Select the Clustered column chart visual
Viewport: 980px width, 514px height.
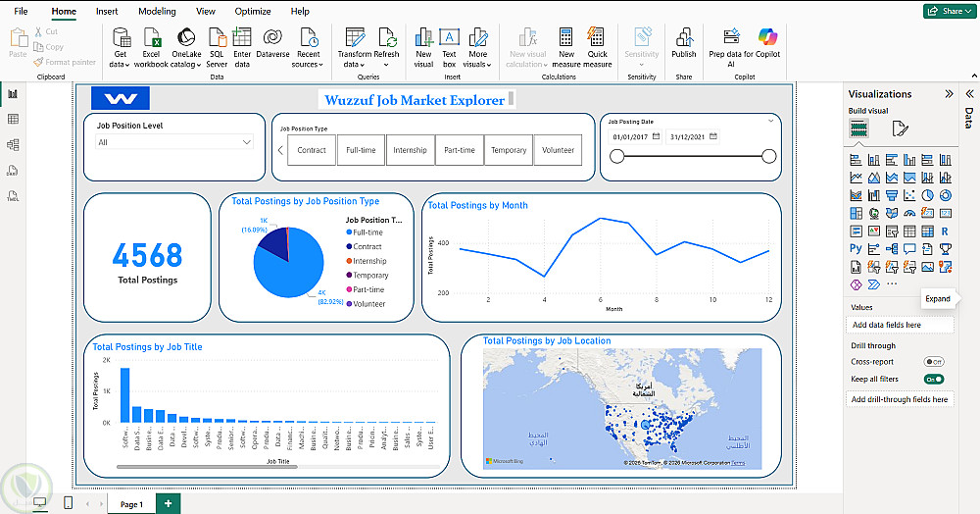point(909,160)
